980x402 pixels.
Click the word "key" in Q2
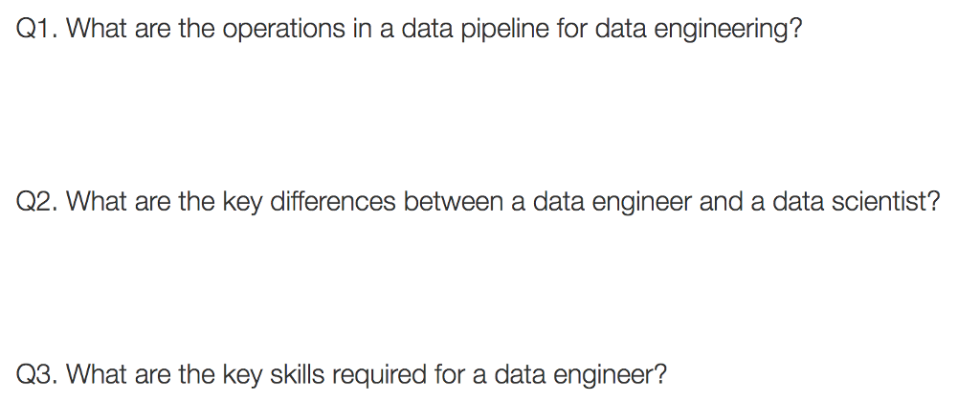point(241,203)
